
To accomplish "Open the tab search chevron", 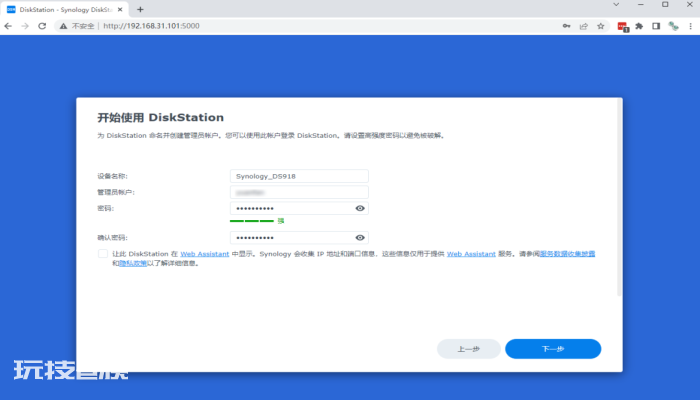I will pos(616,4).
